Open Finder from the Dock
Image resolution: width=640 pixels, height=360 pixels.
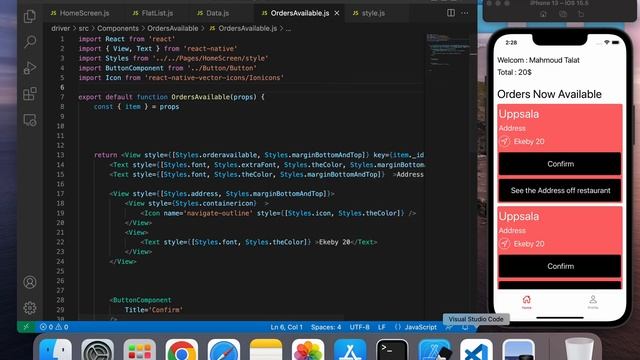tap(56, 350)
